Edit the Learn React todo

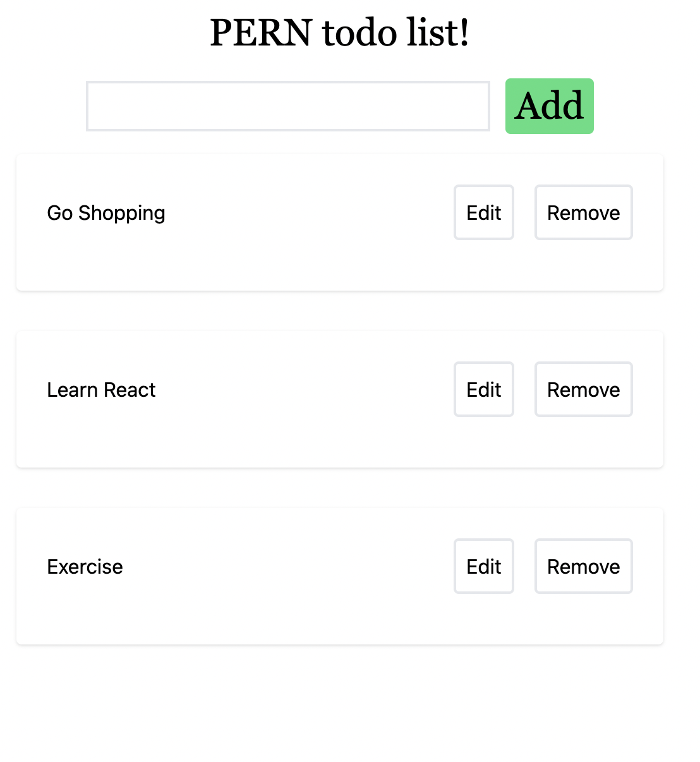click(x=483, y=389)
